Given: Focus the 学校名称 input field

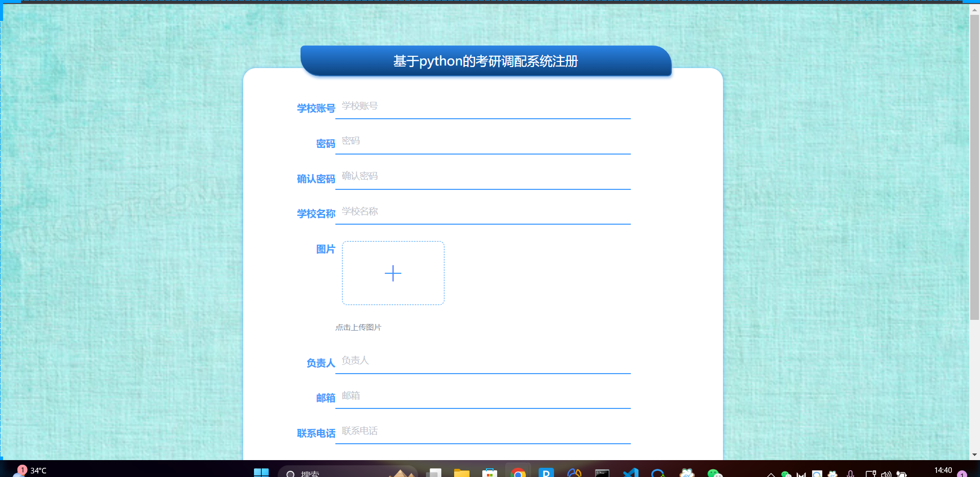Looking at the screenshot, I should 483,212.
